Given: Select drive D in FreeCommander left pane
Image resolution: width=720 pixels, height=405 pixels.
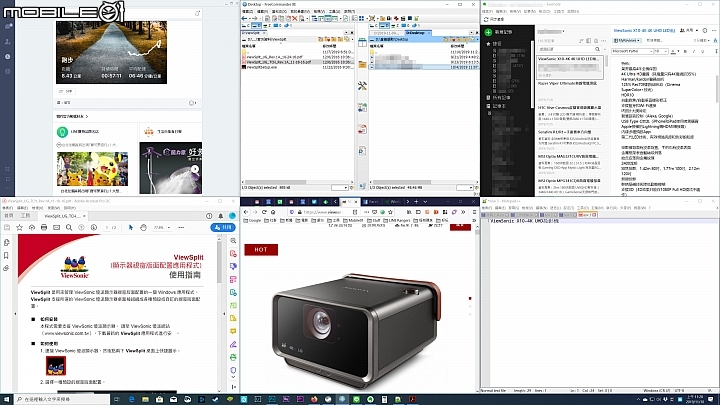Looking at the screenshot, I should pos(256,26).
